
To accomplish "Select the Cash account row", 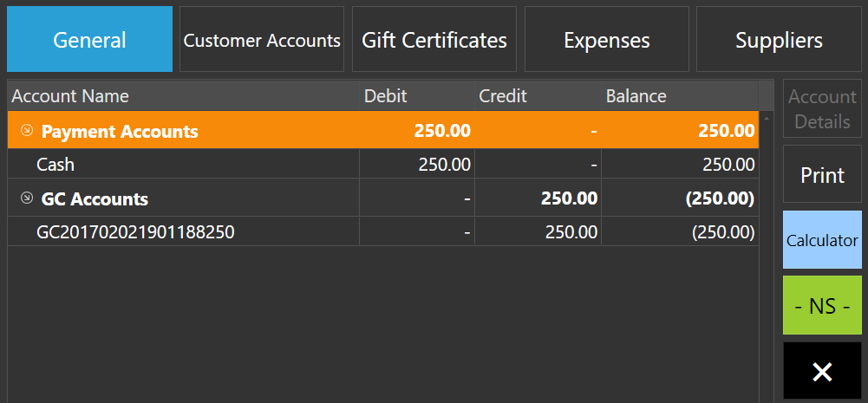I will (x=383, y=164).
